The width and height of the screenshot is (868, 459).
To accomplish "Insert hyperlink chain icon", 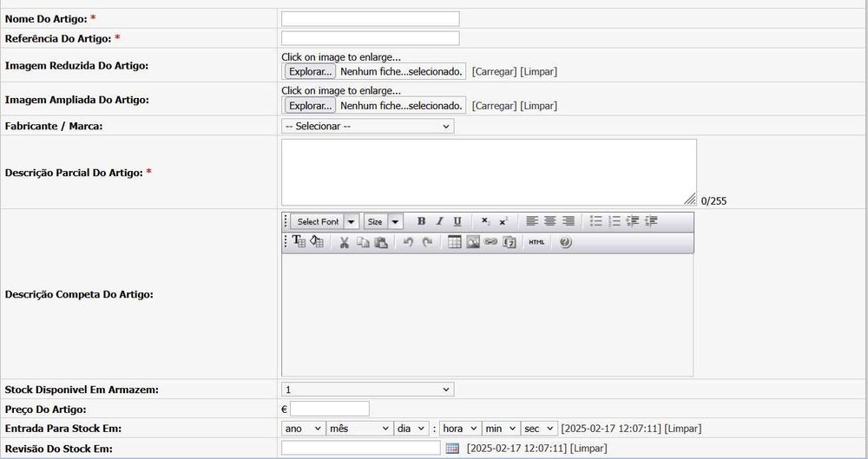I will click(x=490, y=242).
